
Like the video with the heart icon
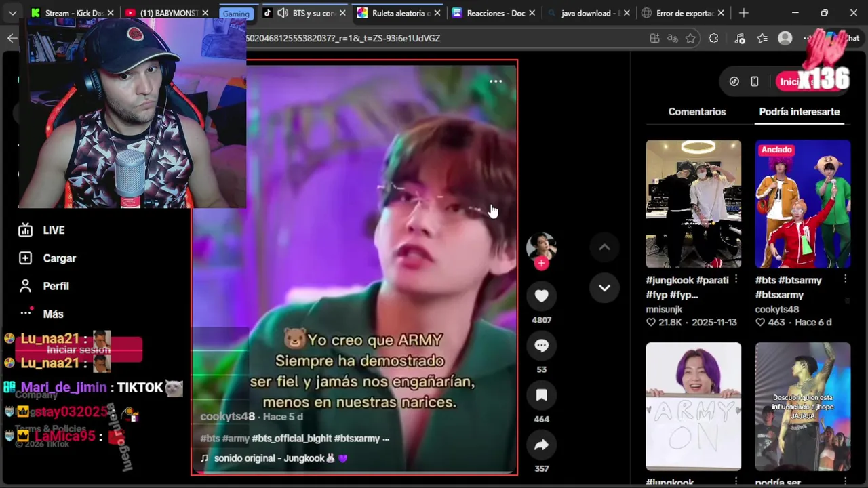point(541,296)
